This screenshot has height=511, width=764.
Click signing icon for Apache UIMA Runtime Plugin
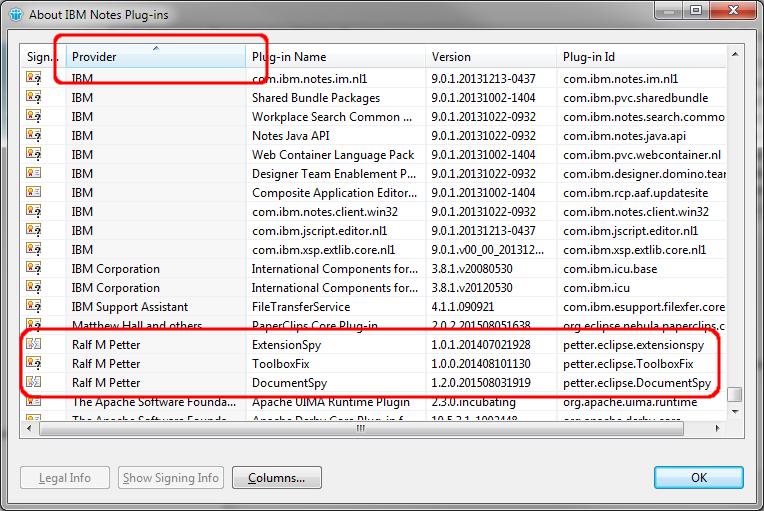coord(34,402)
